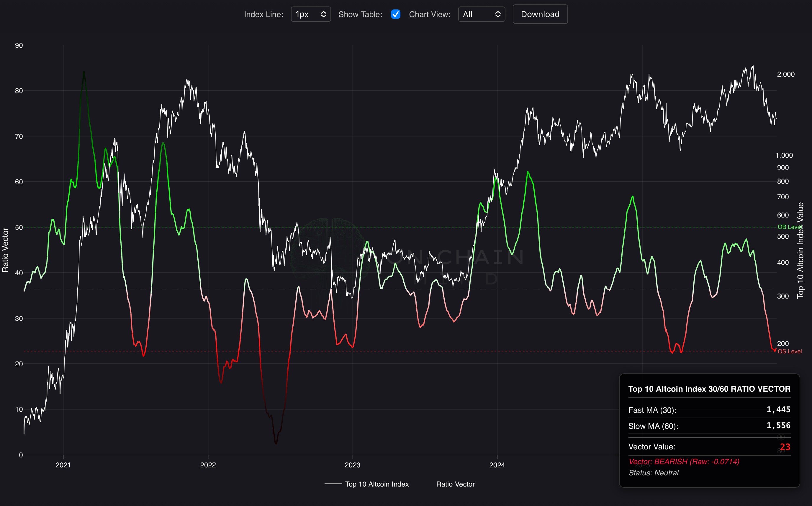Uncheck the Show Table checkbox
The width and height of the screenshot is (812, 506).
click(395, 14)
